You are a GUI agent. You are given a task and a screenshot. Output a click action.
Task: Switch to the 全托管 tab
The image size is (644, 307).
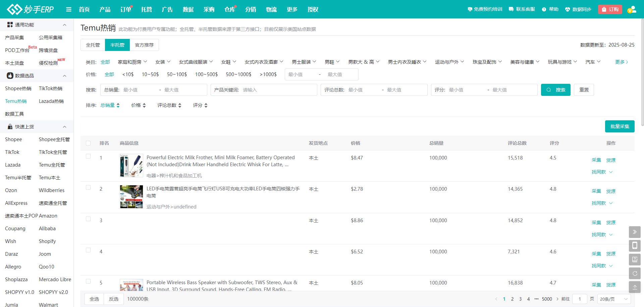pyautogui.click(x=93, y=45)
